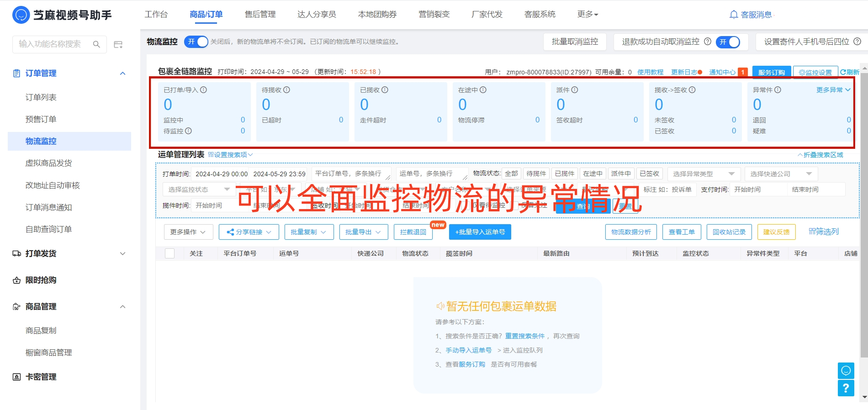Focus the 输入功能名称搜索 input field
Screen dimensions: 868x410
pos(59,44)
